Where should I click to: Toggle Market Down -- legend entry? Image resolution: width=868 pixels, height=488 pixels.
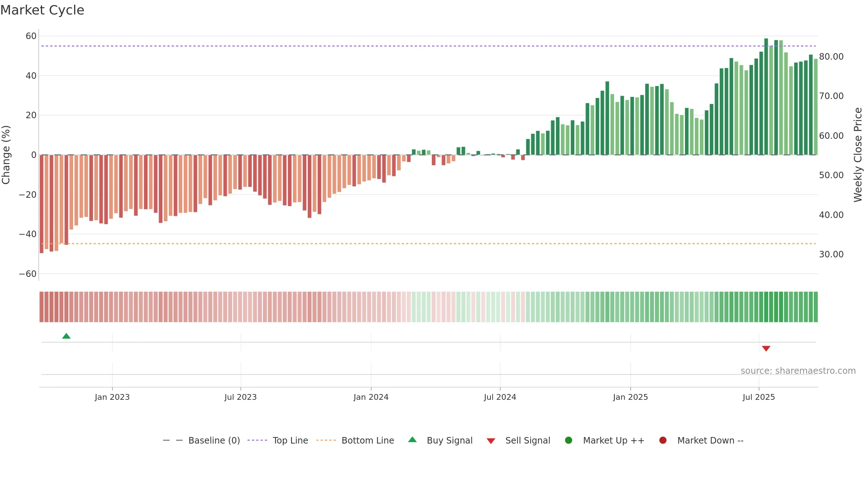click(701, 440)
